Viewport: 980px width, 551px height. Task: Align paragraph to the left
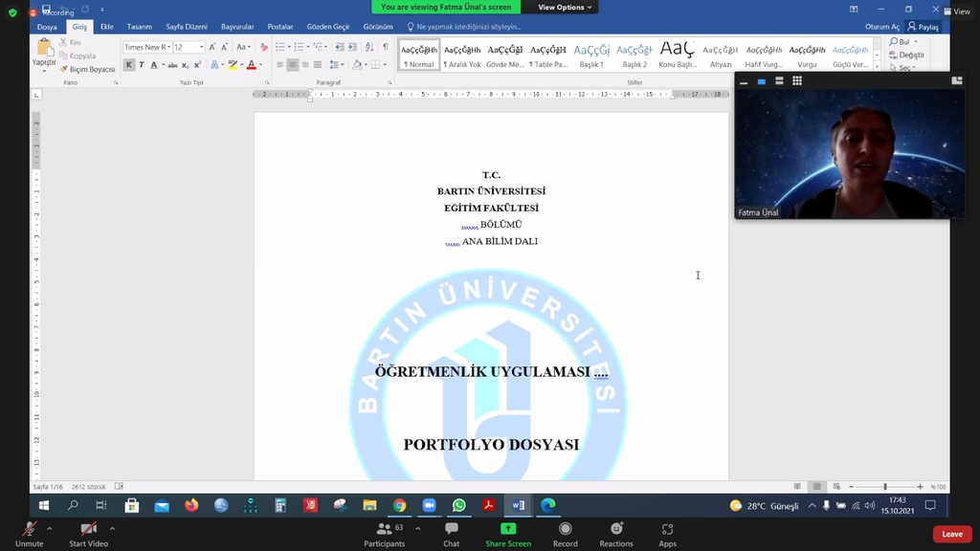coord(280,65)
